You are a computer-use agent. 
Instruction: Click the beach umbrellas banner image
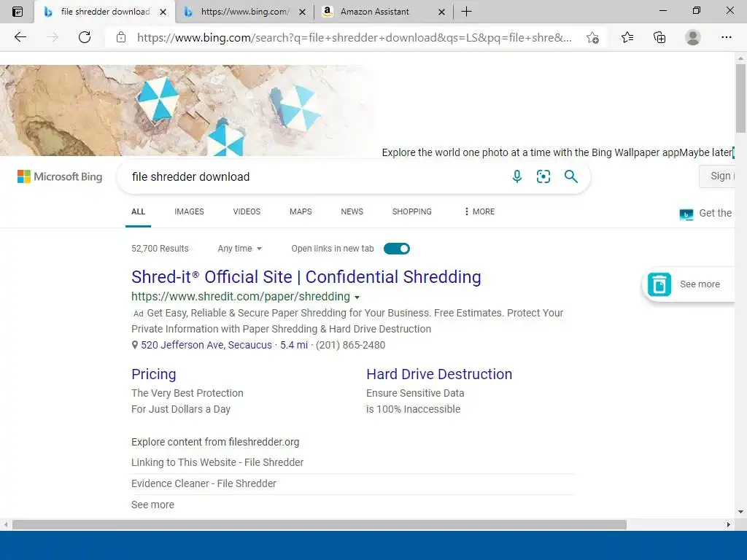[x=188, y=110]
